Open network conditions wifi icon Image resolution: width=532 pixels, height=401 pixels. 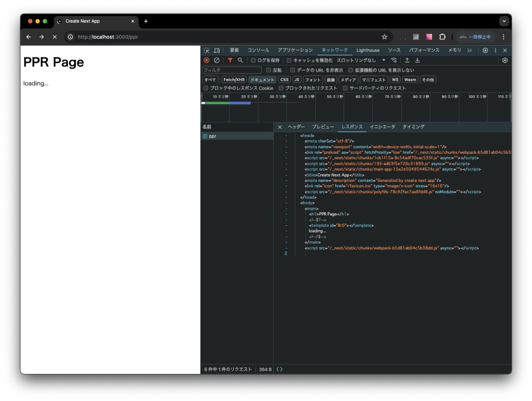[x=394, y=60]
